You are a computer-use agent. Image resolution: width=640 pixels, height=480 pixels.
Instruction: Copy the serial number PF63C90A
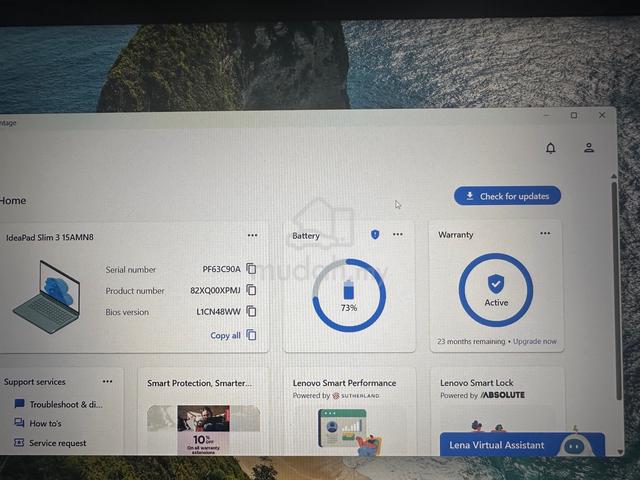point(251,269)
